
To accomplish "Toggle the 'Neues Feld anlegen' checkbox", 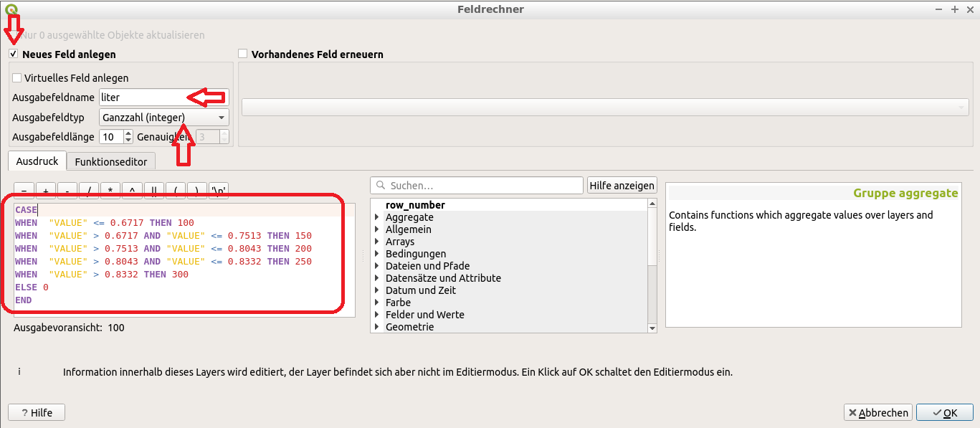I will tap(14, 54).
